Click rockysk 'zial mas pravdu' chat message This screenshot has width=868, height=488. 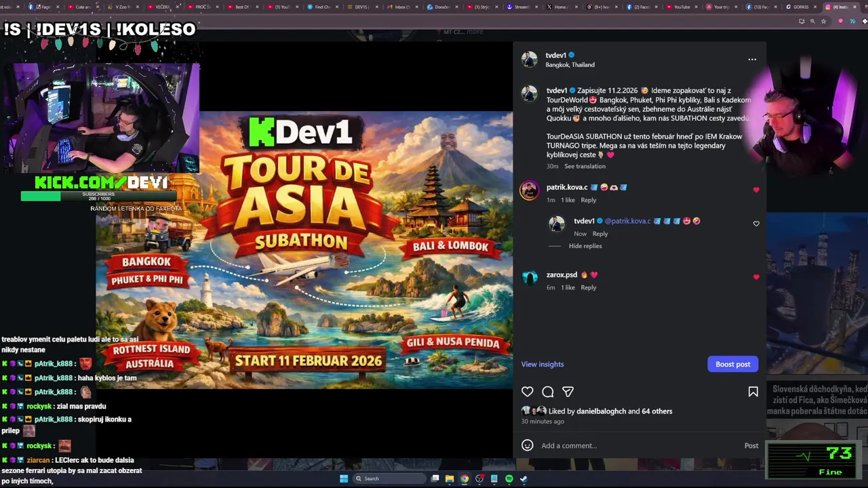point(54,406)
